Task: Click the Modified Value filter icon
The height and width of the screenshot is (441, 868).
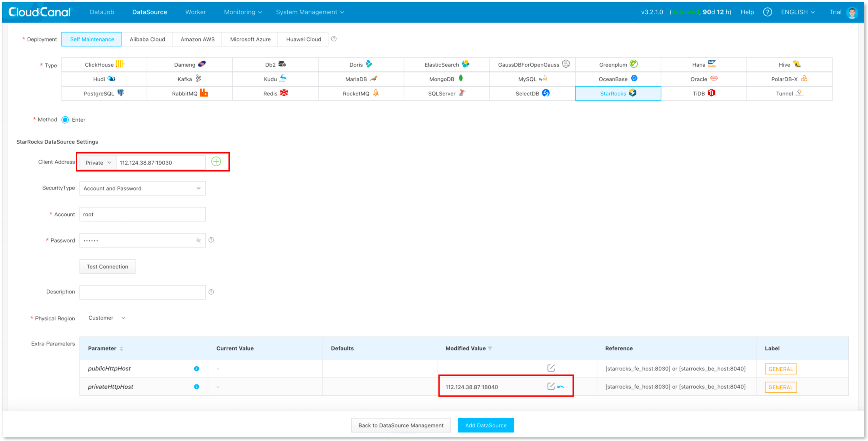Action: click(490, 348)
